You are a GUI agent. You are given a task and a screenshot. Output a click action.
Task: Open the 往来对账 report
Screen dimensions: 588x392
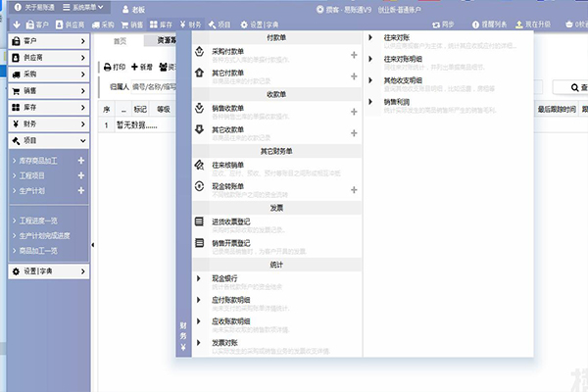point(397,37)
